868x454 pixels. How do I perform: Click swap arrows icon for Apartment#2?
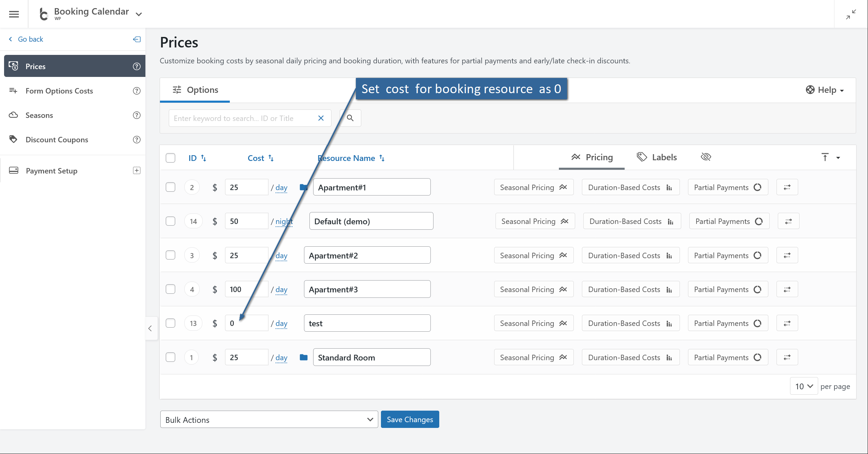tap(787, 255)
